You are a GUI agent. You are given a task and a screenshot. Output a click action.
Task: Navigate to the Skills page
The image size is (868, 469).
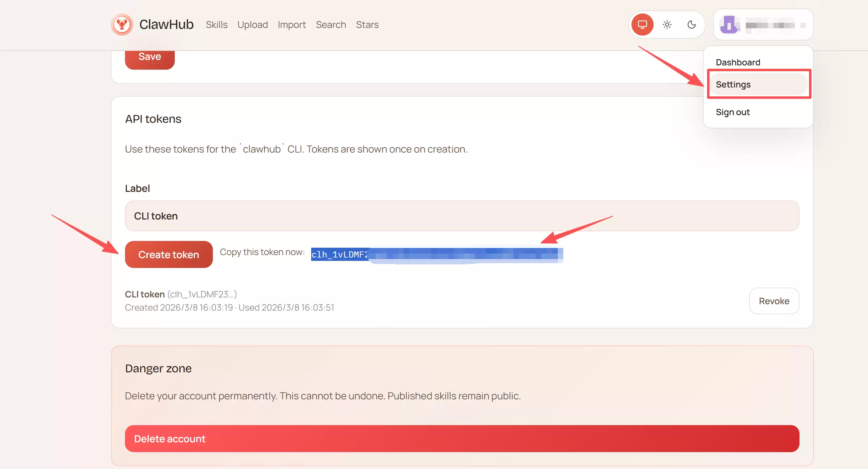pyautogui.click(x=217, y=25)
